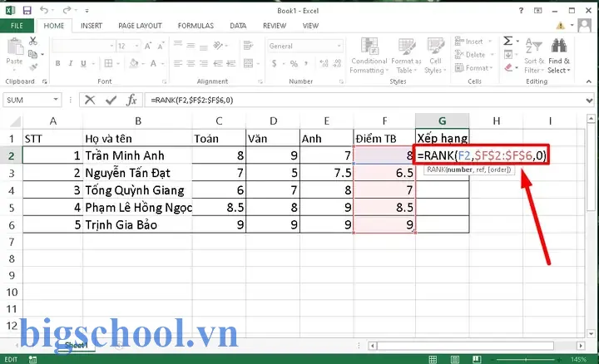Click the Fill down arrow icon
Image resolution: width=599 pixels, height=364 pixels.
pos(507,55)
